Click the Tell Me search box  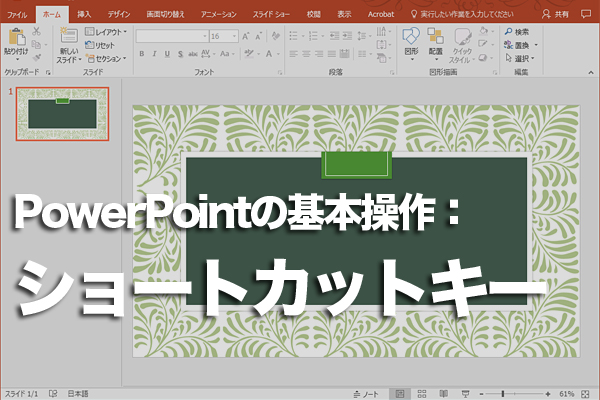462,15
